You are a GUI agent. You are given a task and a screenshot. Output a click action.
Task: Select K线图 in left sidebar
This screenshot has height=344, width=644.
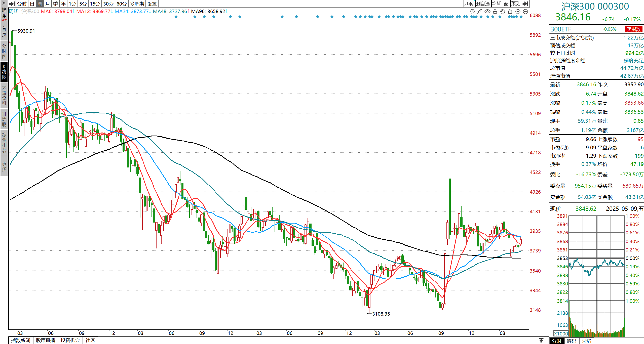tap(4, 72)
